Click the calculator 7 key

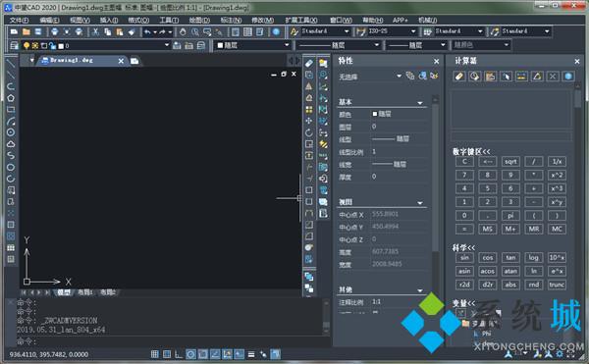pos(464,176)
